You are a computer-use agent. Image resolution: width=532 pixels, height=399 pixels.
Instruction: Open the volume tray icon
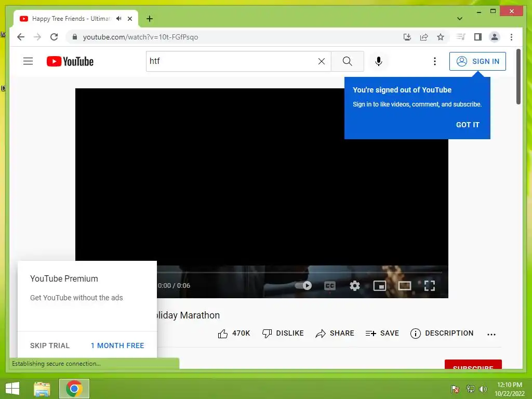click(483, 389)
